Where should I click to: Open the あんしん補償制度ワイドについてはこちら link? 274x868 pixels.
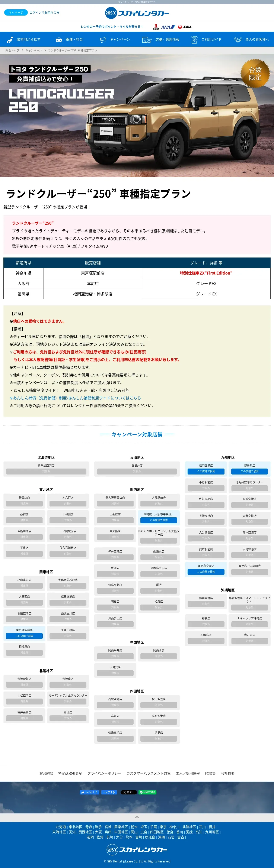[x=75, y=398]
